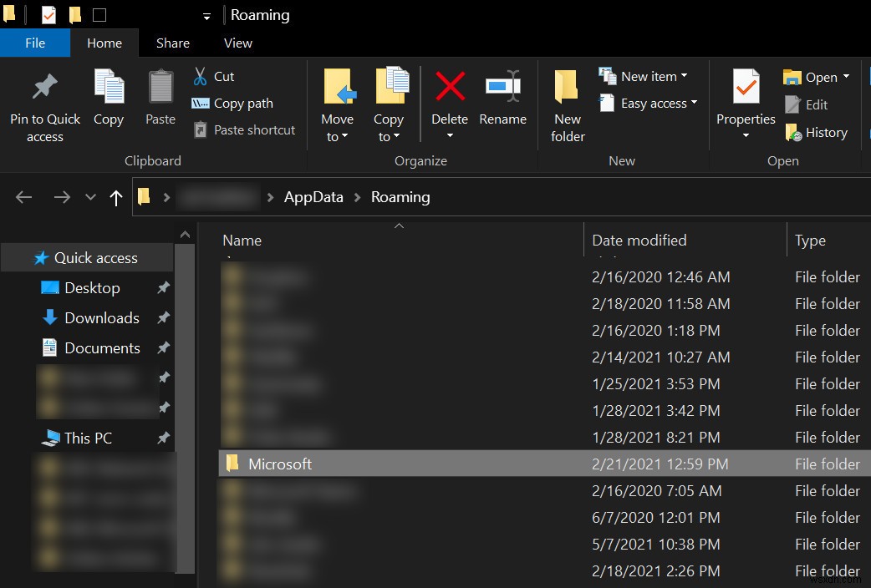Sort by the Date modified column
The image size is (871, 588).
point(639,241)
